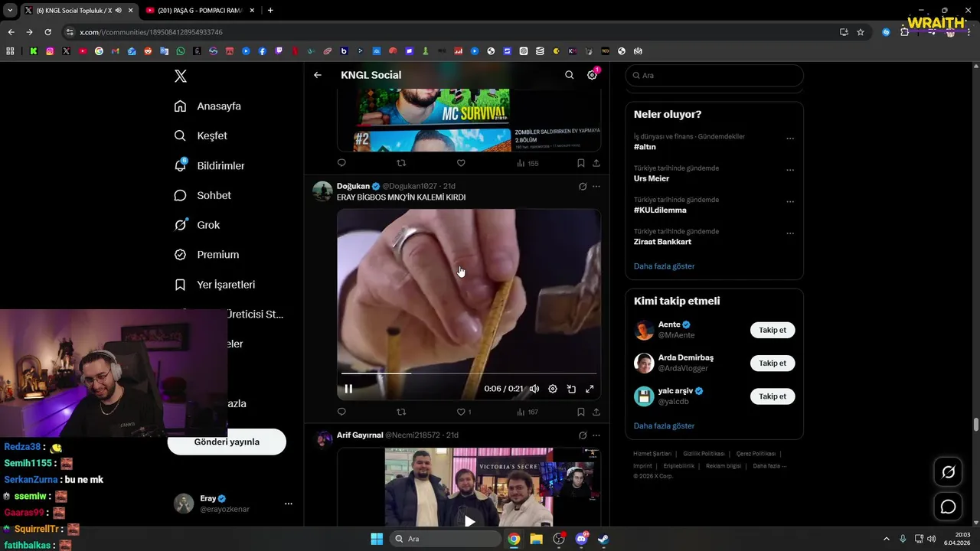
Task: Open floating chat messages button
Action: point(948,507)
